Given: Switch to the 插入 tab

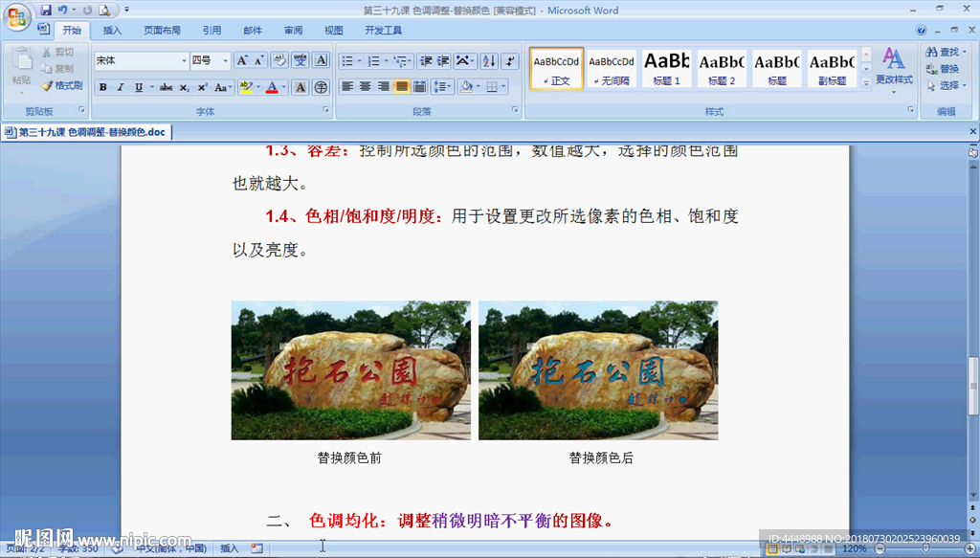Looking at the screenshot, I should (x=112, y=30).
